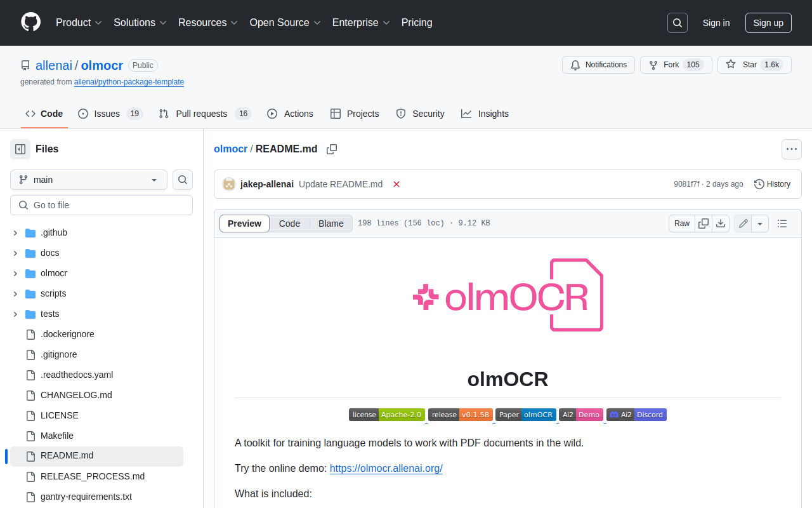The height and width of the screenshot is (508, 812).
Task: Open the docs folder
Action: [x=49, y=253]
